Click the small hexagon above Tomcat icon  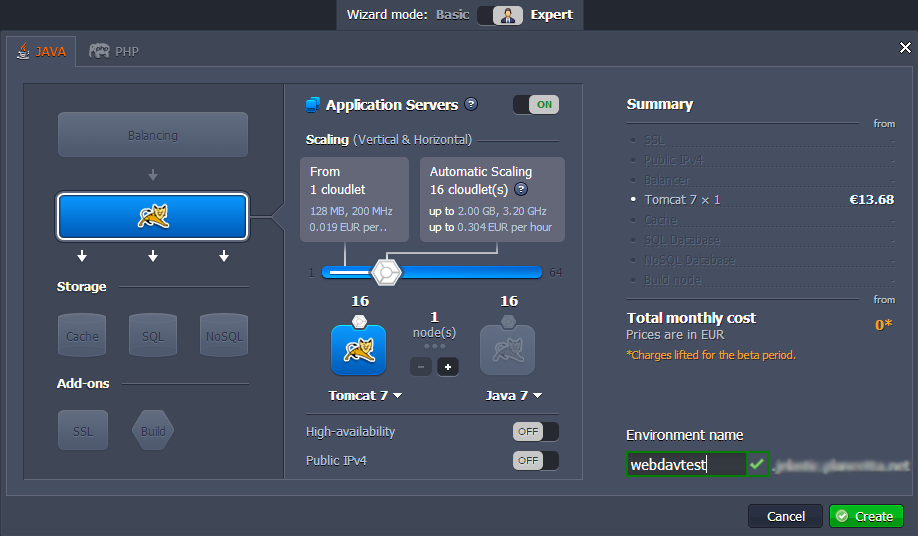359,321
